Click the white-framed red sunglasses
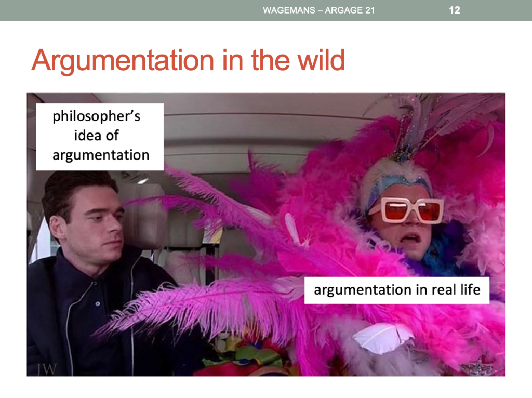This screenshot has width=532, height=398. tap(406, 209)
